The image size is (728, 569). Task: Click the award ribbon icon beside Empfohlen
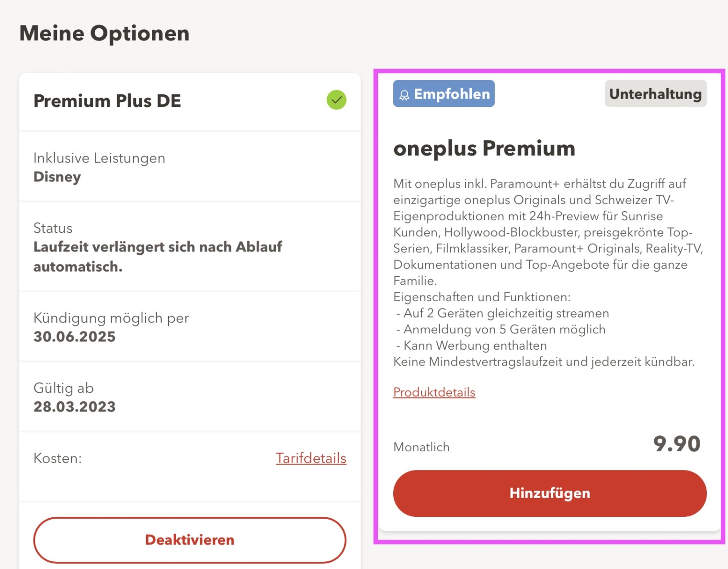click(x=404, y=95)
